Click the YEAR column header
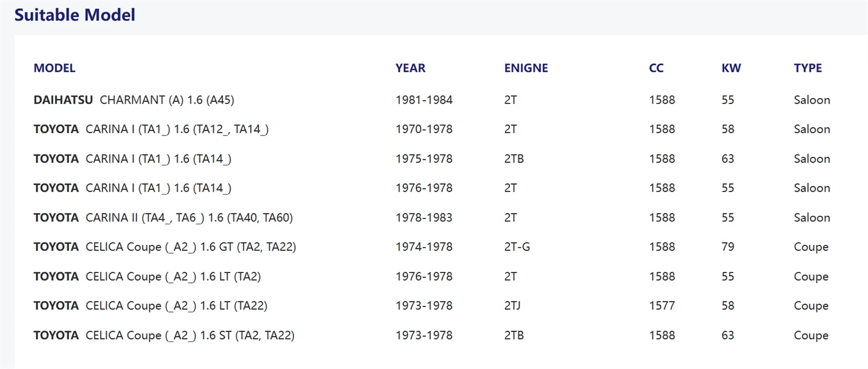This screenshot has width=868, height=369. [x=410, y=68]
